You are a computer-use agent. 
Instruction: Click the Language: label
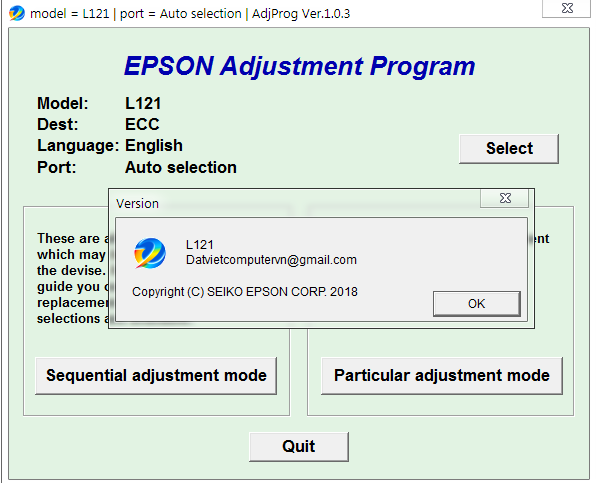click(78, 146)
